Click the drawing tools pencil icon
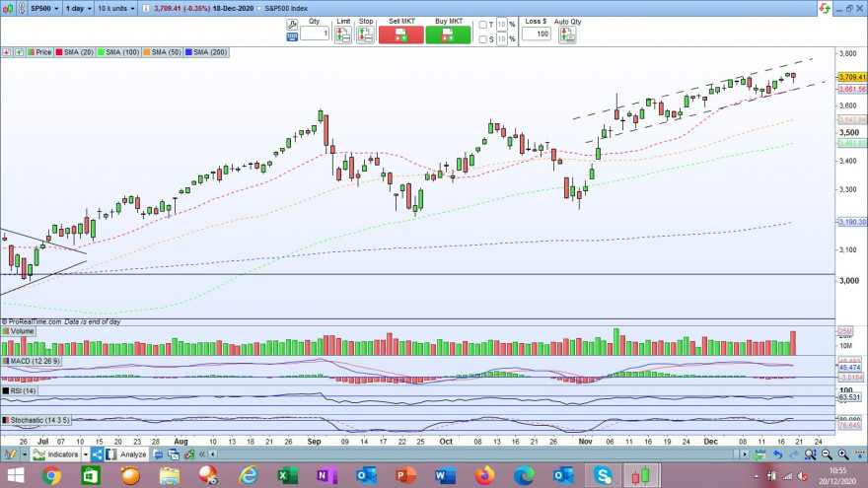 [11, 454]
